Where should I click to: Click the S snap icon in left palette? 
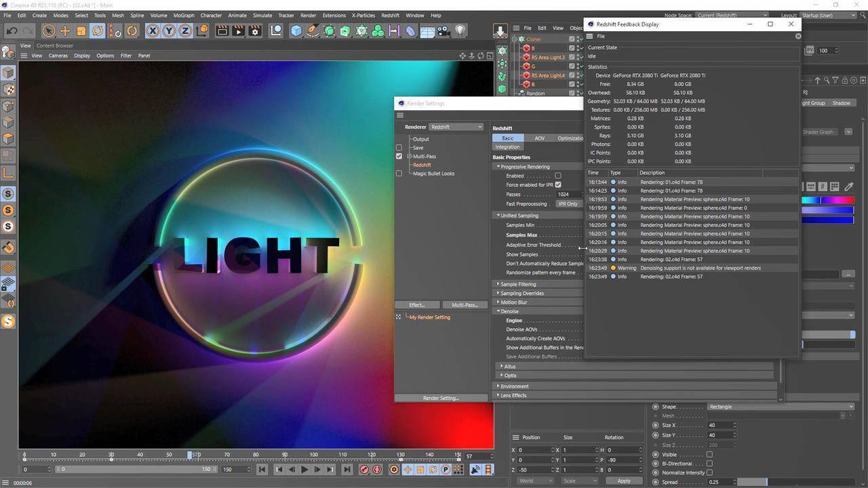(8, 194)
